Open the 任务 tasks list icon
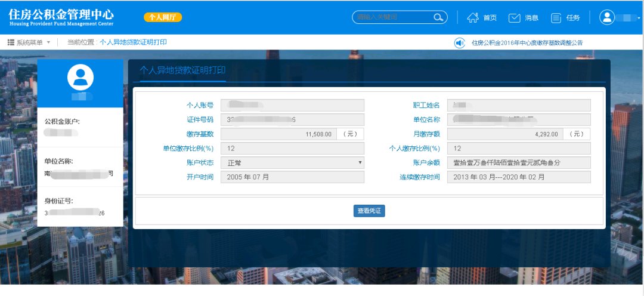 [556, 18]
